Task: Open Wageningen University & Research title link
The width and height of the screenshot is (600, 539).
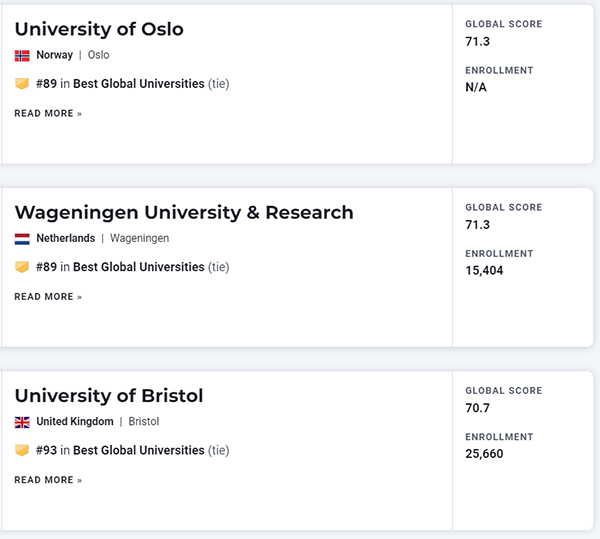Action: [184, 212]
